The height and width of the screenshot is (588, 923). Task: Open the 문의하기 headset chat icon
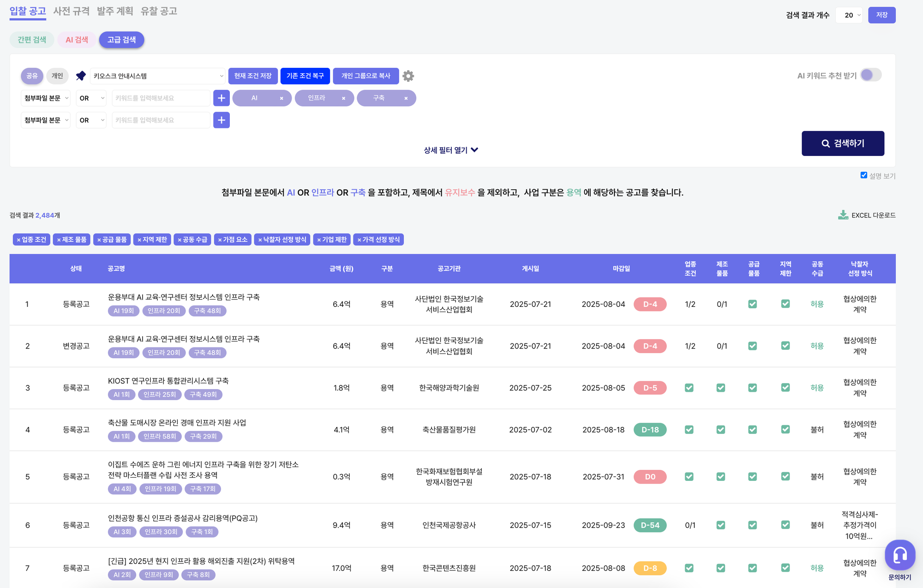pyautogui.click(x=899, y=555)
